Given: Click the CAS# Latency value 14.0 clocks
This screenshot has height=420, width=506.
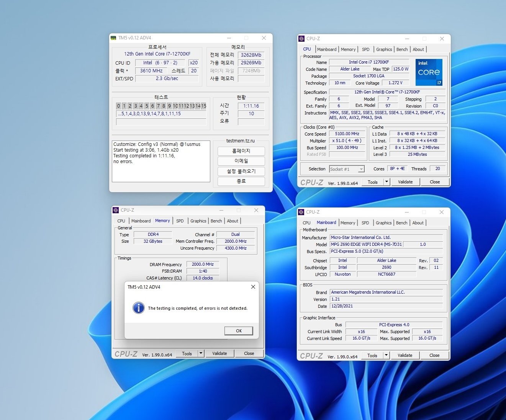Looking at the screenshot, I should click(203, 278).
